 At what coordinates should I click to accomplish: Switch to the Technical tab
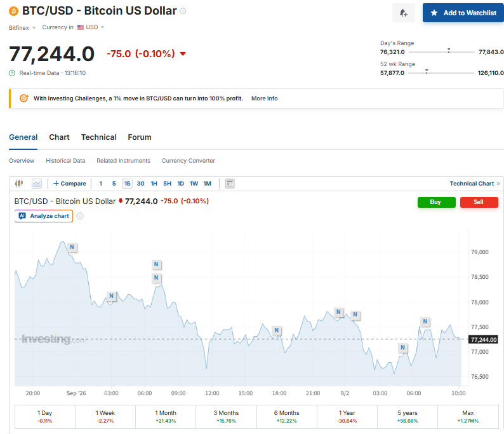tap(98, 137)
